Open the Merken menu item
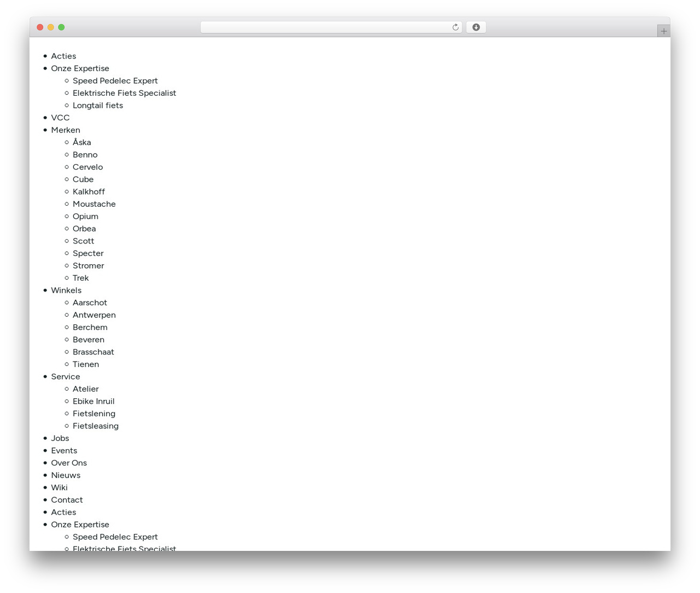The height and width of the screenshot is (593, 700). (66, 130)
